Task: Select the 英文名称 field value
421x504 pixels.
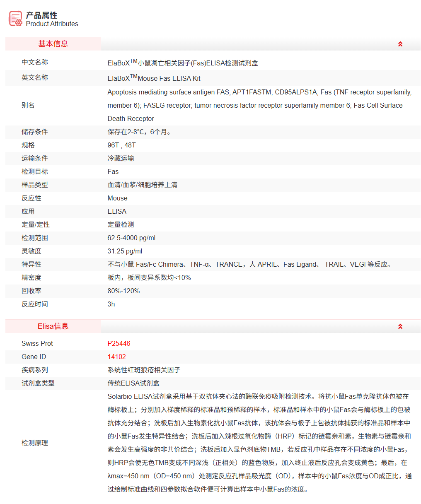Action: (153, 78)
